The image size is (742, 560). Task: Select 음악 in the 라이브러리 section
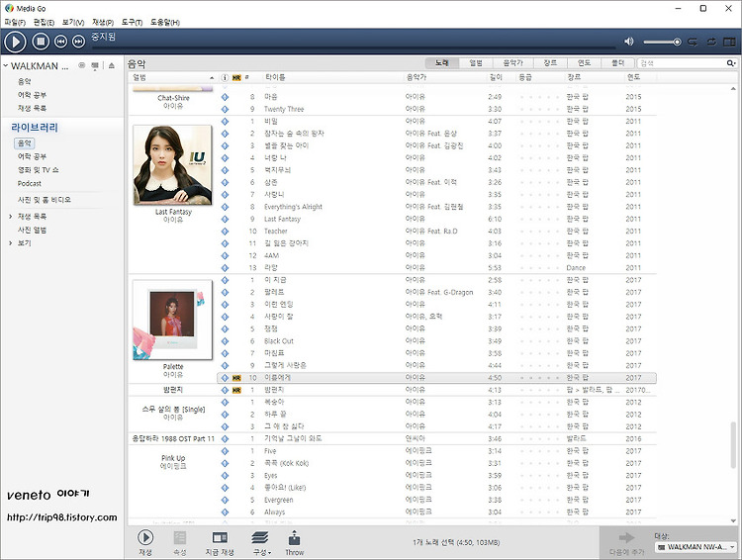click(24, 142)
